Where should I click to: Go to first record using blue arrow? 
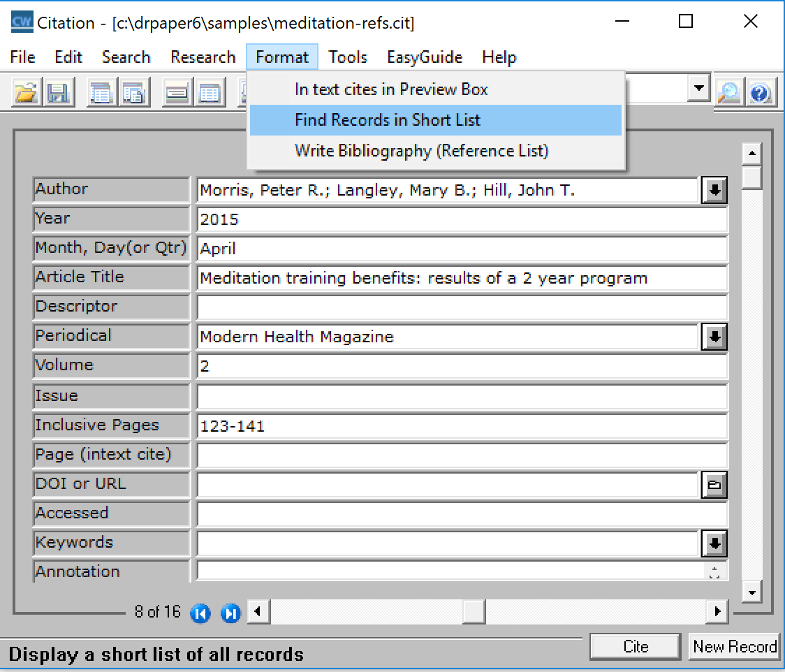(x=200, y=613)
